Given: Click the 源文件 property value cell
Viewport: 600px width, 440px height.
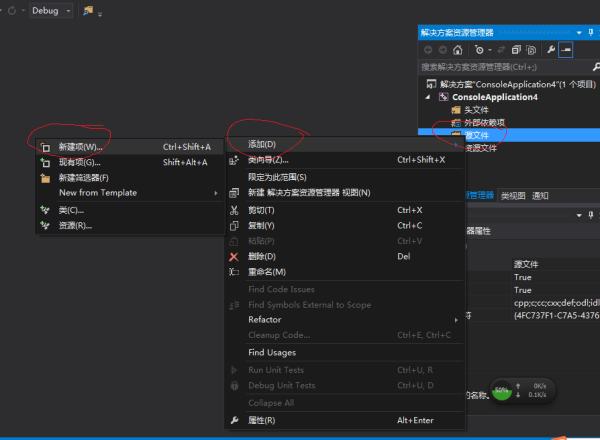Looking at the screenshot, I should point(556,264).
